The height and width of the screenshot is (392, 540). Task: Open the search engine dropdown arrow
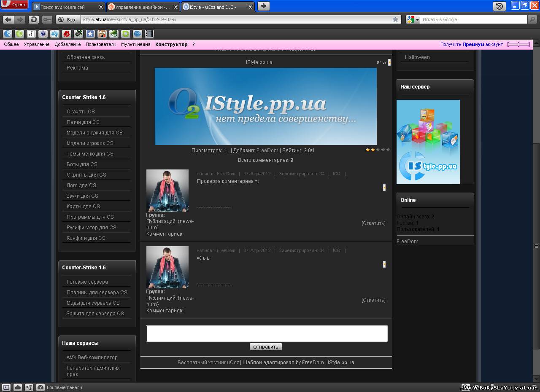click(x=417, y=19)
